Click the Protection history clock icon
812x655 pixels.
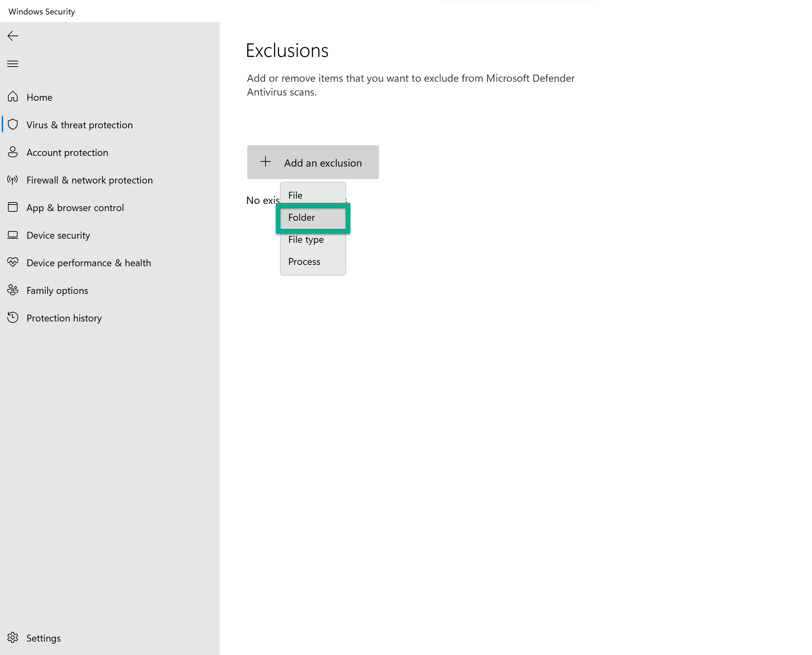click(x=13, y=317)
